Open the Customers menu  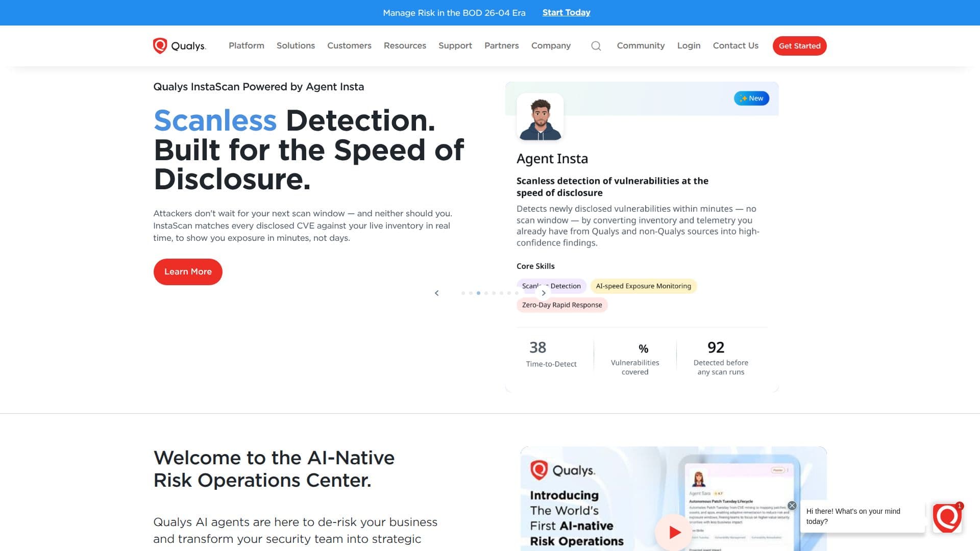point(349,45)
